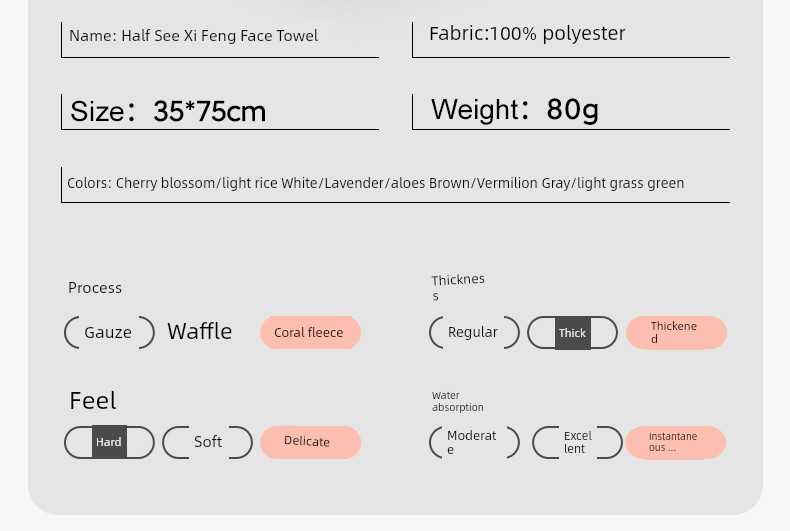Click the Name: Half See Xi Feng field
The height and width of the screenshot is (531, 790).
pos(220,40)
